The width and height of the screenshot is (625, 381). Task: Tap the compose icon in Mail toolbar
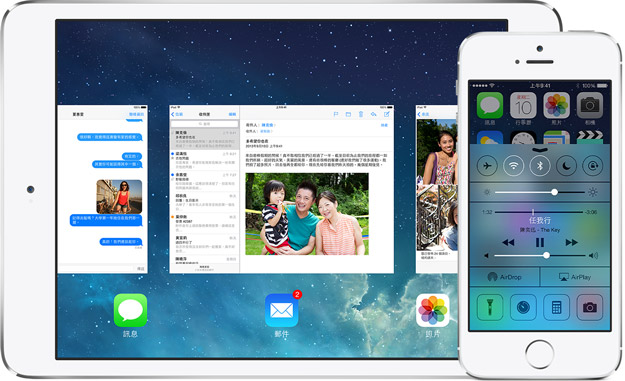click(386, 114)
